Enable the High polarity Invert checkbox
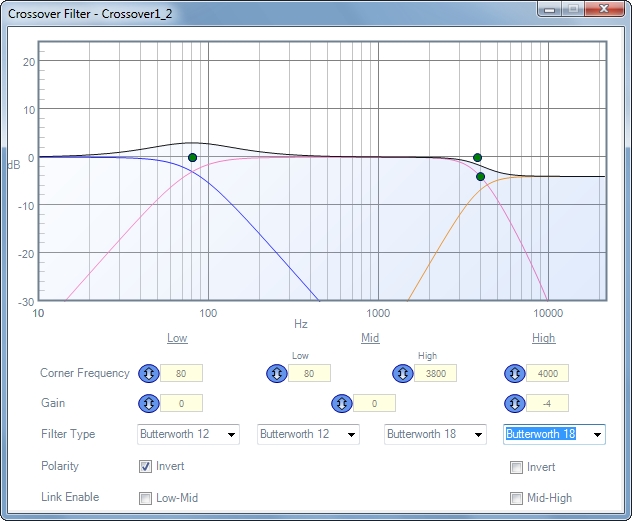632x521 pixels. pyautogui.click(x=516, y=467)
